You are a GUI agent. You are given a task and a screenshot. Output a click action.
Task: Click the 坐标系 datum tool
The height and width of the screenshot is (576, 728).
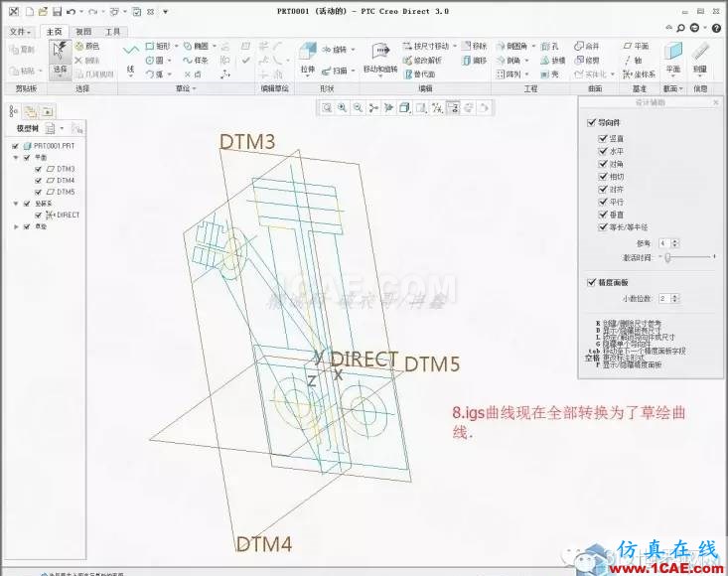click(x=640, y=73)
